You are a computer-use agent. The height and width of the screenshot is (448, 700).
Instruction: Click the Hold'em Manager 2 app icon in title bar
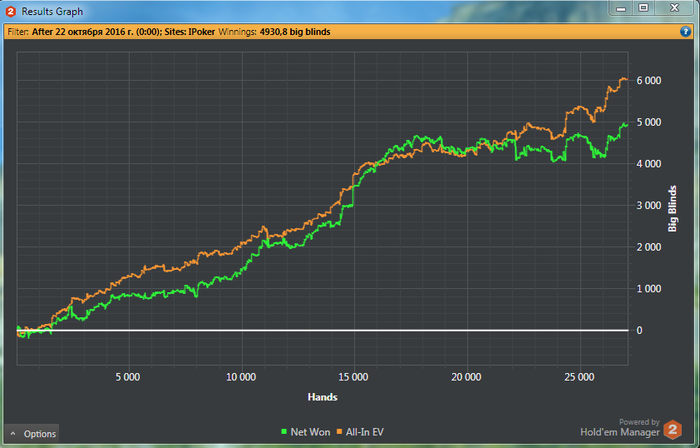click(11, 12)
